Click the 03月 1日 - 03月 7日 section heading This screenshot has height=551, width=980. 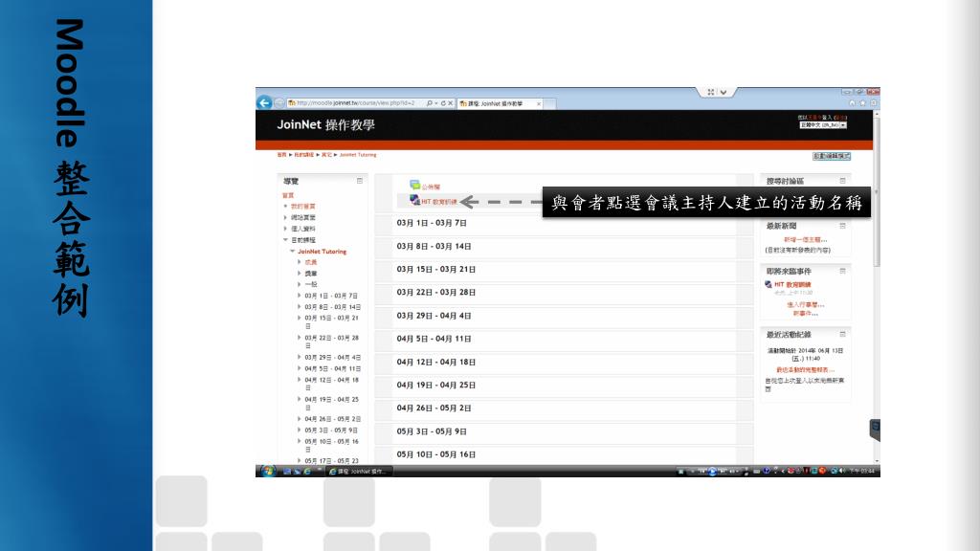pos(432,223)
